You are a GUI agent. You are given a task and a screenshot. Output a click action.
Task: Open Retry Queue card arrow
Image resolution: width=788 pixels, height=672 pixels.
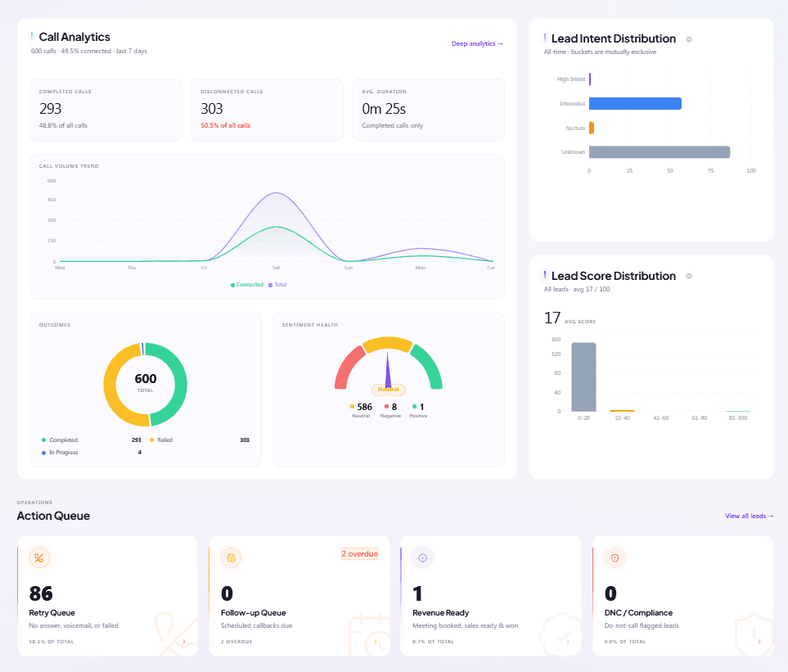(184, 642)
